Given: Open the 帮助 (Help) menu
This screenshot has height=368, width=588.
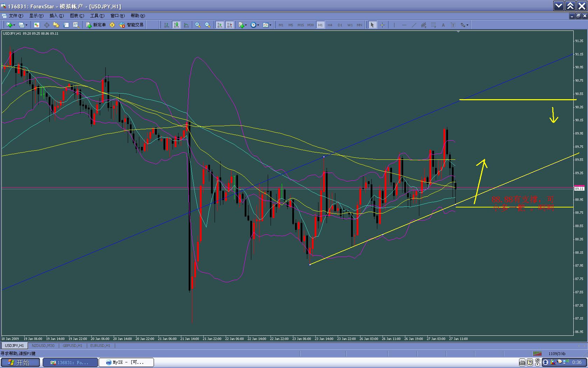Looking at the screenshot, I should pos(138,16).
